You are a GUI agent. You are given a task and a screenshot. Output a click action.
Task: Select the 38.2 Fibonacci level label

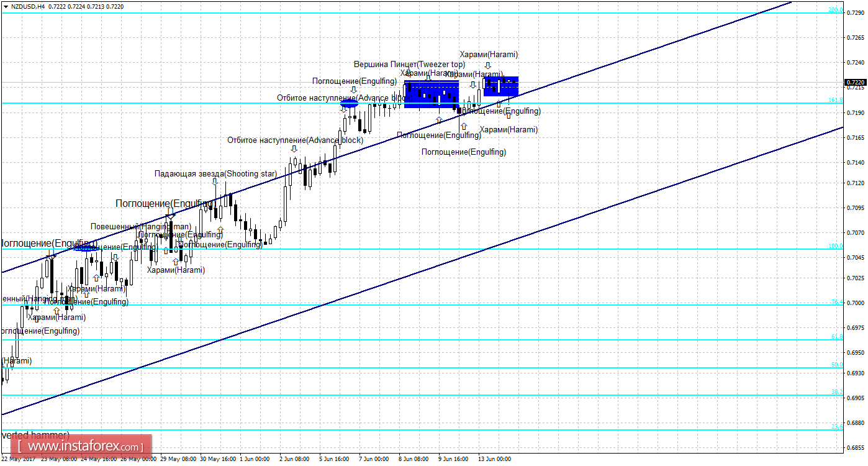[x=837, y=392]
